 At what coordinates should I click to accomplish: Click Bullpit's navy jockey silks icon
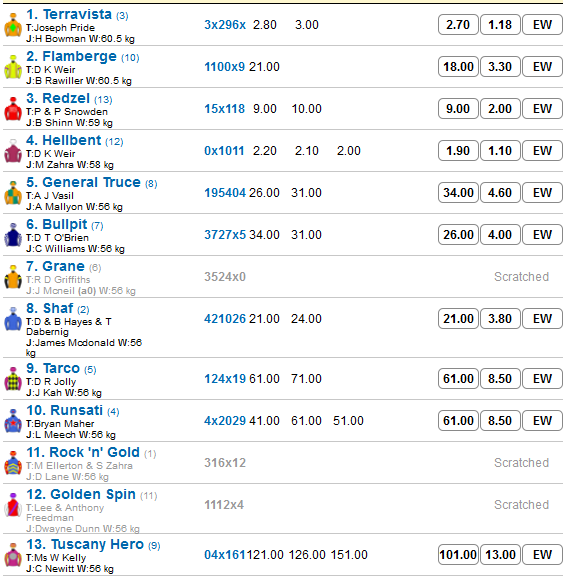pyautogui.click(x=13, y=235)
